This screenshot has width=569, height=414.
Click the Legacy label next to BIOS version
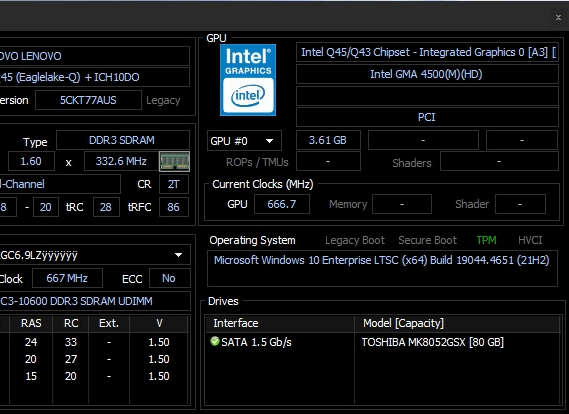163,100
